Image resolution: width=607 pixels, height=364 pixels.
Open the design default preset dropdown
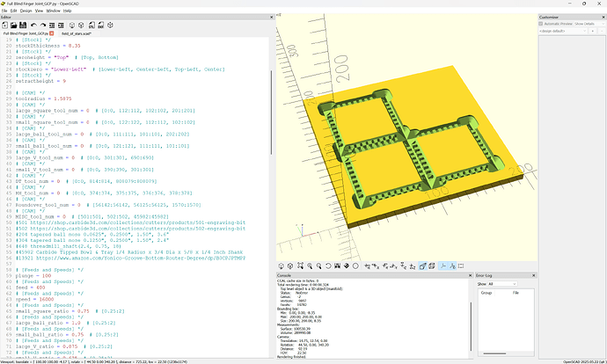pyautogui.click(x=563, y=31)
